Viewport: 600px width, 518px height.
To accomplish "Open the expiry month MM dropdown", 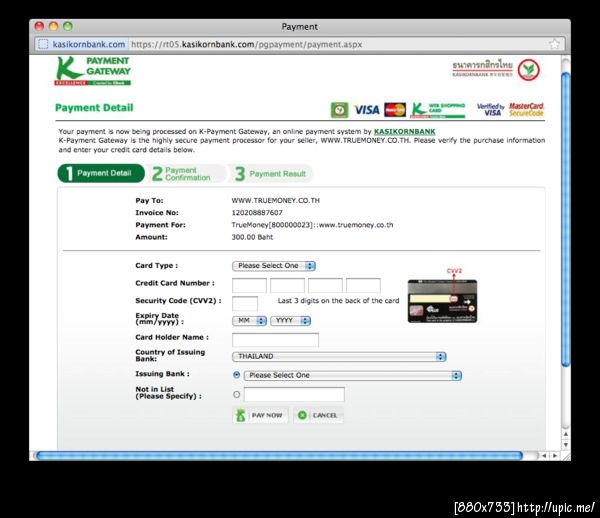I will coord(249,321).
